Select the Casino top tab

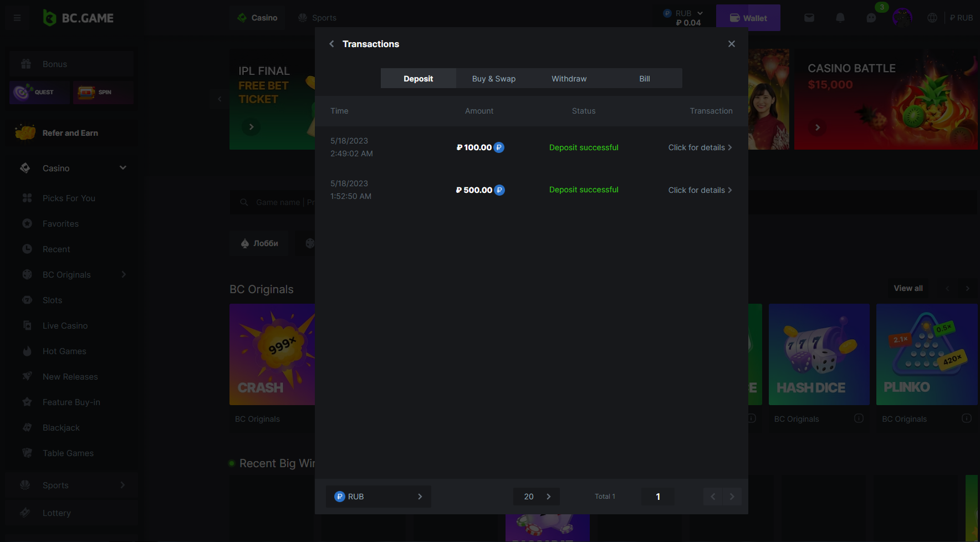[x=257, y=18]
